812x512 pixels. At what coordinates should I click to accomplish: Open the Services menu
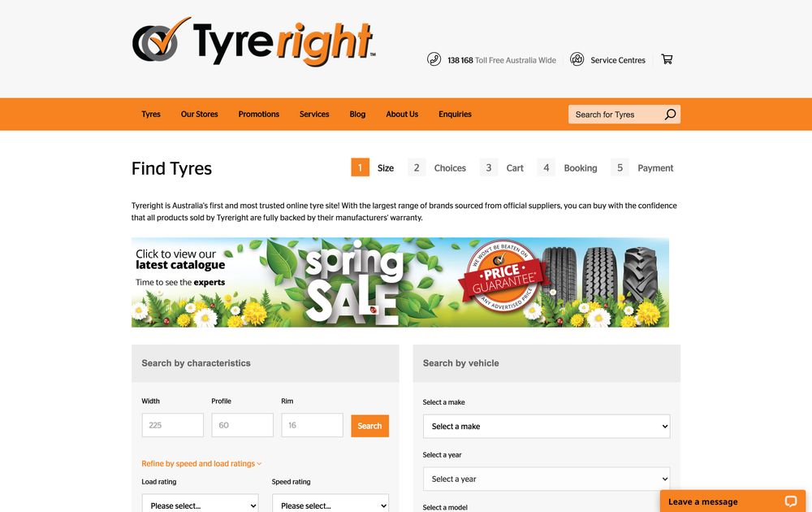click(314, 114)
